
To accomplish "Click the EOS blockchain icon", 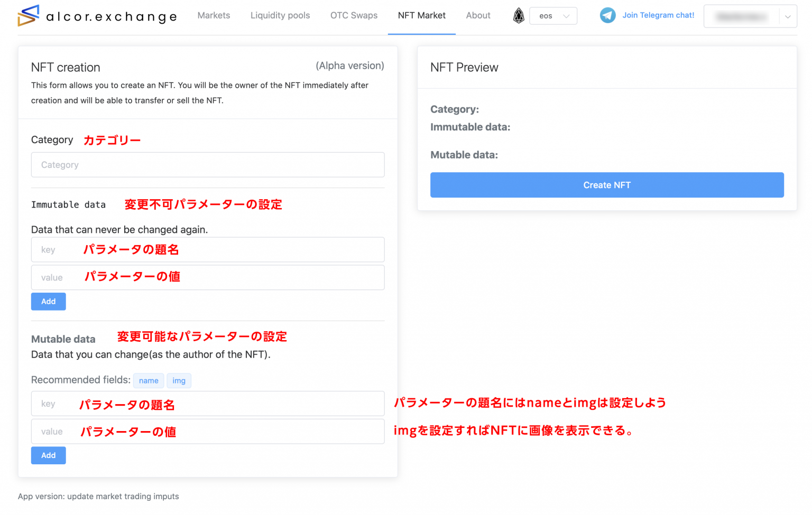I will [x=519, y=15].
